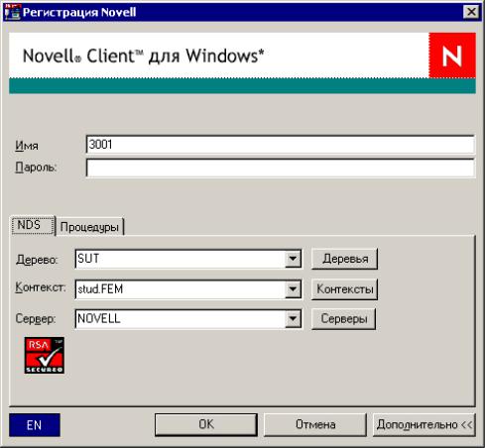Image resolution: width=485 pixels, height=448 pixels.
Task: Click the Серверы button
Action: (343, 319)
